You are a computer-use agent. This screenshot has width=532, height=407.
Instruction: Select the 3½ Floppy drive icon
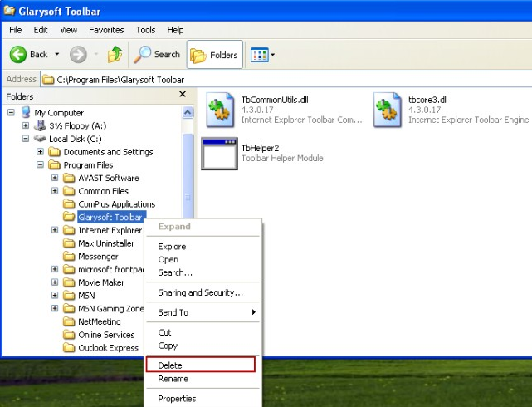(x=40, y=125)
